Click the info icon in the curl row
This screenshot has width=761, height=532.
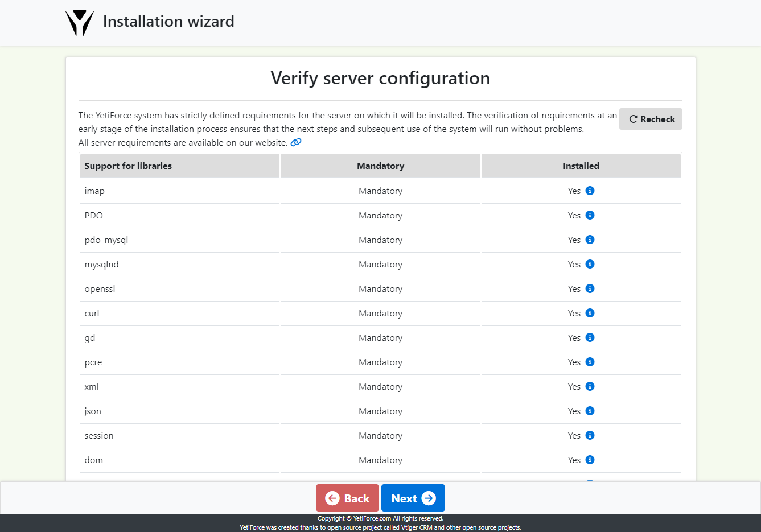tap(590, 313)
